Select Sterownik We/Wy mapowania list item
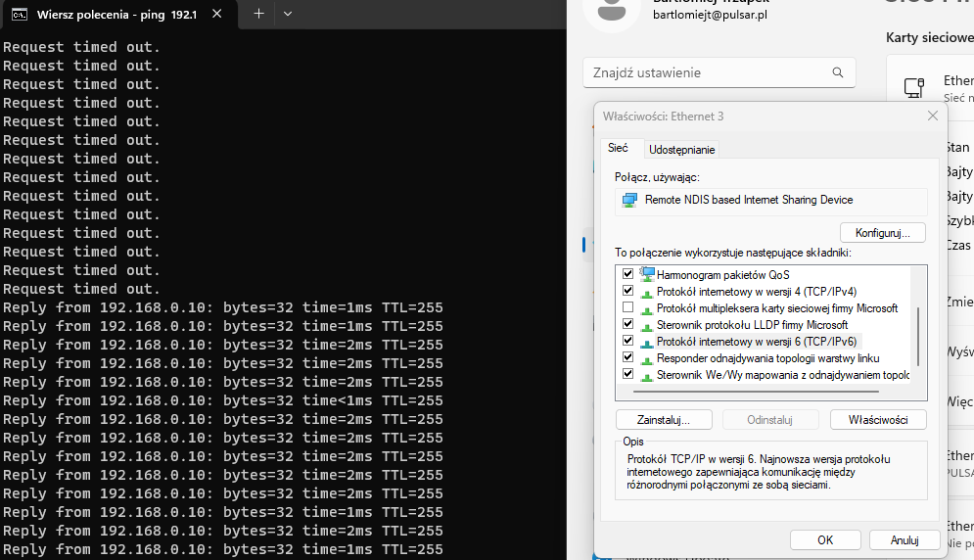 tap(783, 375)
